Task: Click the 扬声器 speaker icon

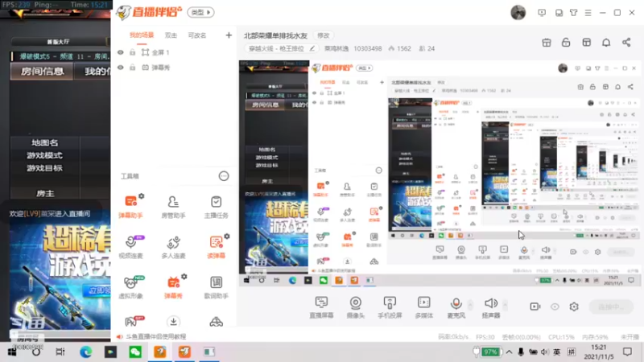Action: tap(491, 304)
